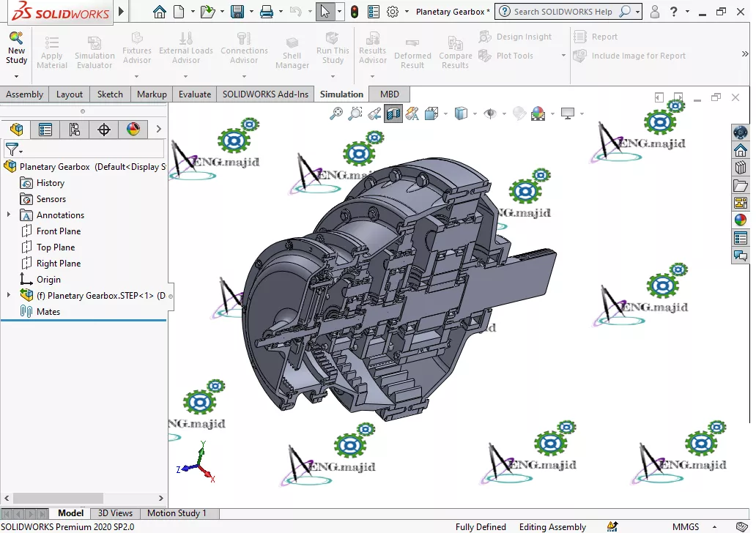
Task: Toggle the Section View tool
Action: (x=393, y=113)
